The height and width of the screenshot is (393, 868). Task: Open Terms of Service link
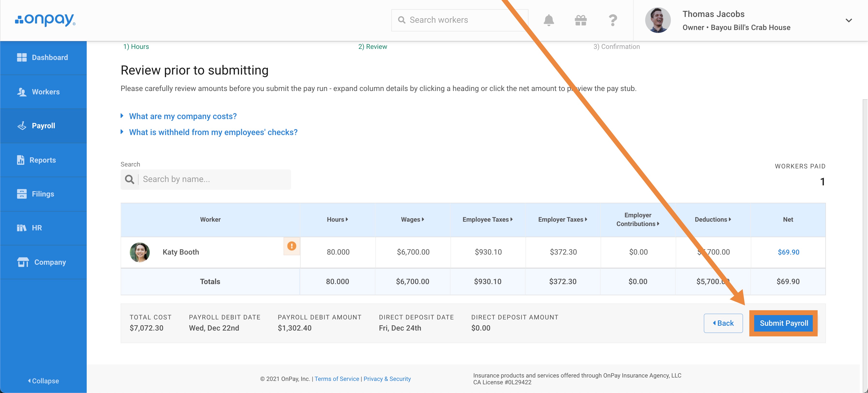pos(337,379)
